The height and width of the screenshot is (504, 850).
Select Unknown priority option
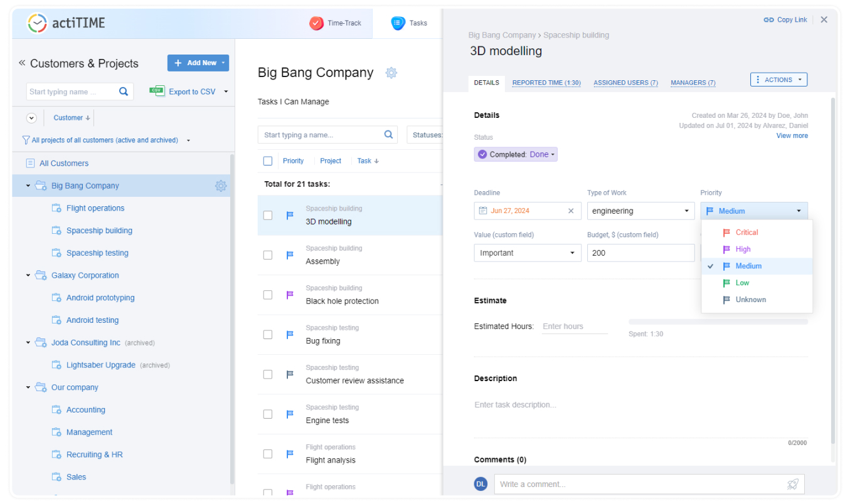point(757,300)
